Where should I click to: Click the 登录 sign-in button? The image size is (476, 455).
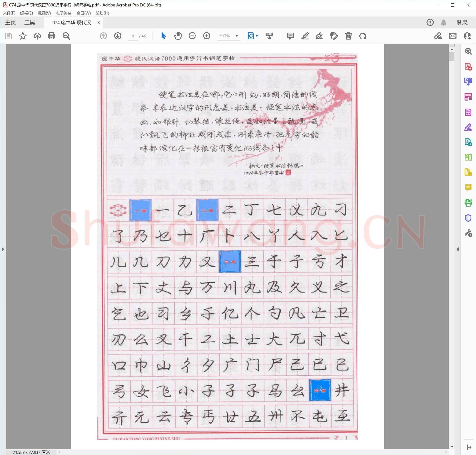462,22
